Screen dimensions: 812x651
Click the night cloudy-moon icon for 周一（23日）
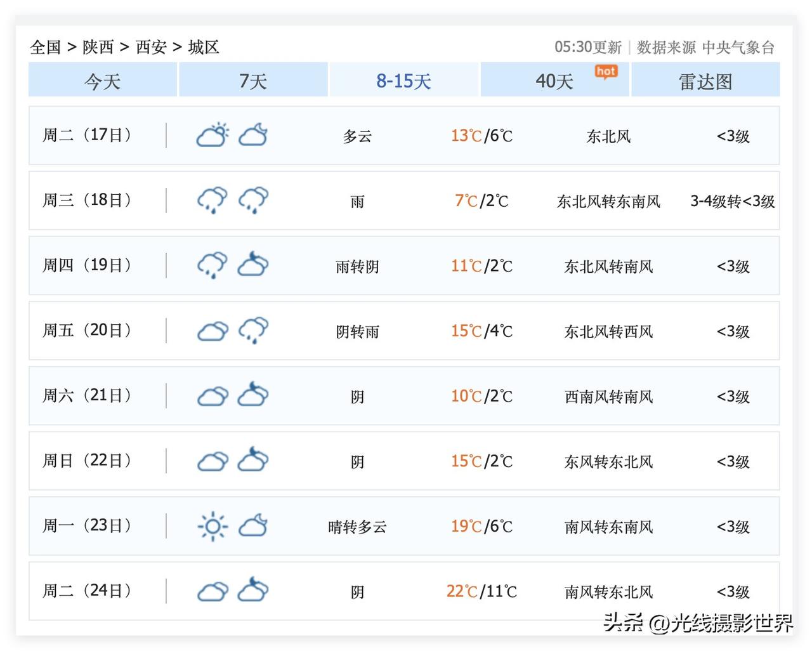click(x=253, y=526)
